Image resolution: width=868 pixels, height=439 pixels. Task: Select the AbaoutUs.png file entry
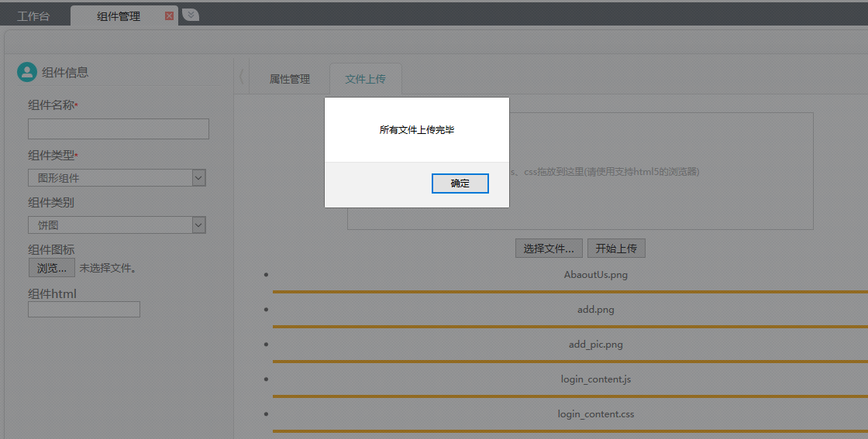596,275
